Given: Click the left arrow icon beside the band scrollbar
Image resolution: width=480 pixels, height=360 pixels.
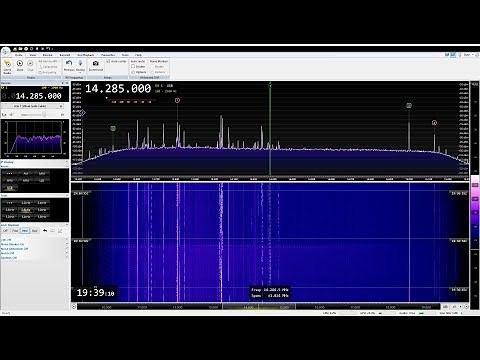Looking at the screenshot, I should pos(74,307).
